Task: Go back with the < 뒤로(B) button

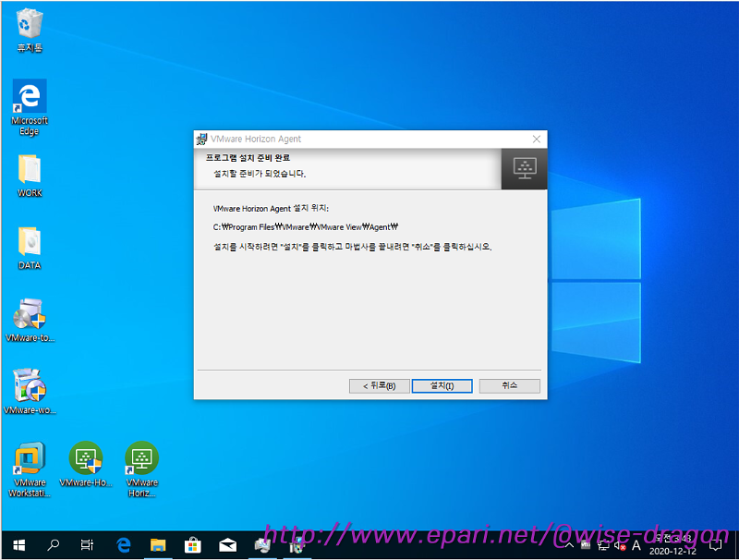Action: point(379,385)
